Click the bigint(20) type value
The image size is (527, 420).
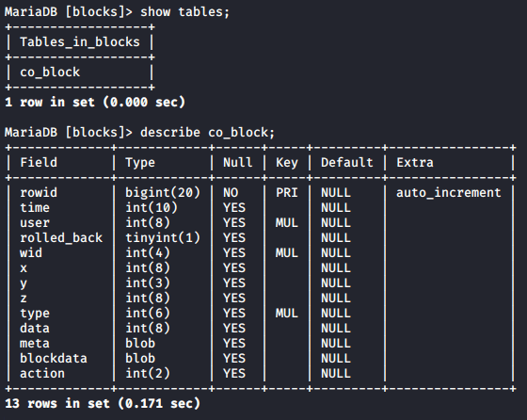(x=163, y=193)
